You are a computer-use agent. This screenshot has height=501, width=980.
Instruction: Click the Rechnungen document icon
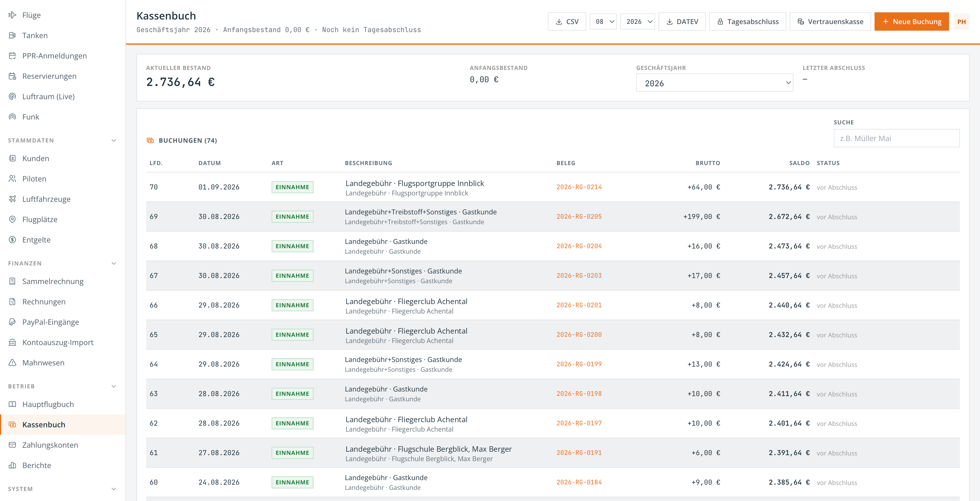click(13, 302)
